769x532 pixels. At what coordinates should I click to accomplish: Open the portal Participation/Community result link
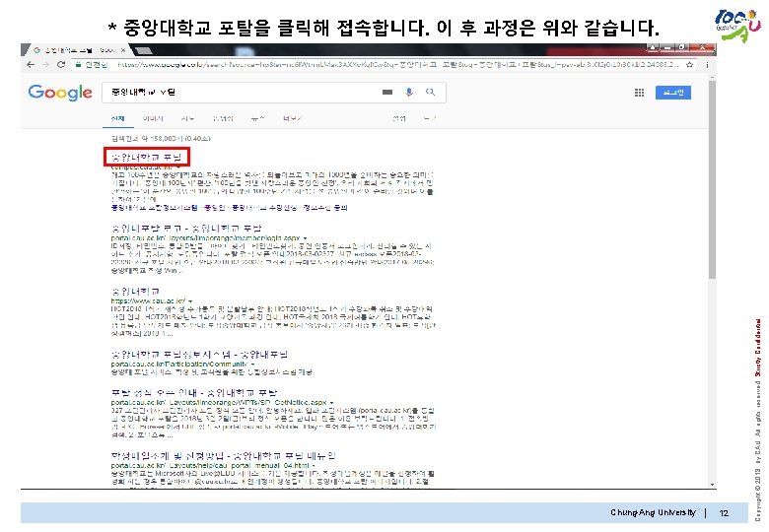(x=199, y=355)
